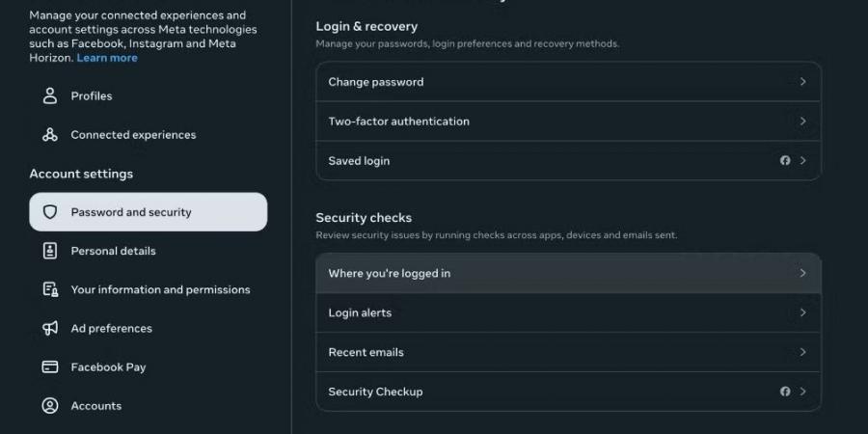This screenshot has width=868, height=434.
Task: Open the Login alerts chevron arrow
Action: [802, 312]
